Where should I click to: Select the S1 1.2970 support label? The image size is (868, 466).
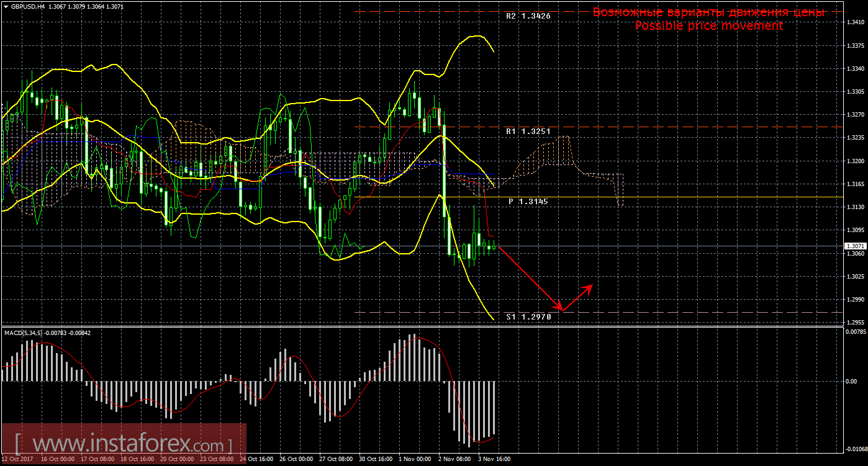[x=528, y=317]
